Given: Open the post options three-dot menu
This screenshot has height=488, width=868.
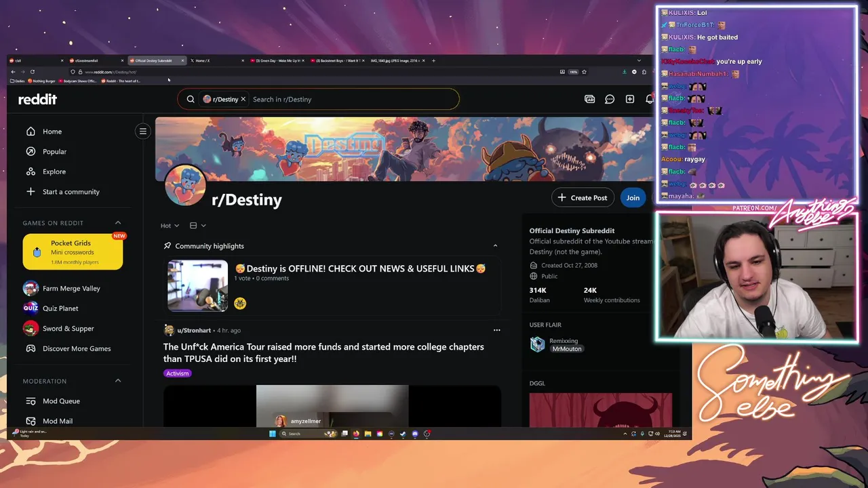Looking at the screenshot, I should click(496, 330).
